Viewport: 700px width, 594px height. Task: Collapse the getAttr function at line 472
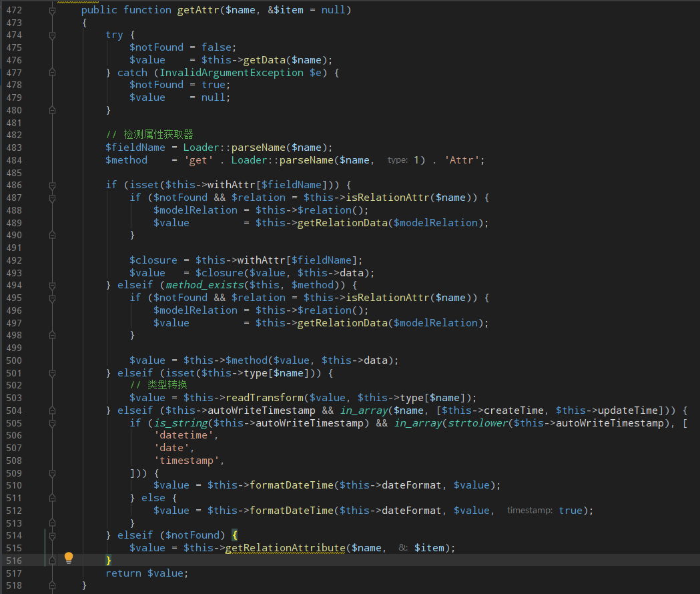[52, 10]
